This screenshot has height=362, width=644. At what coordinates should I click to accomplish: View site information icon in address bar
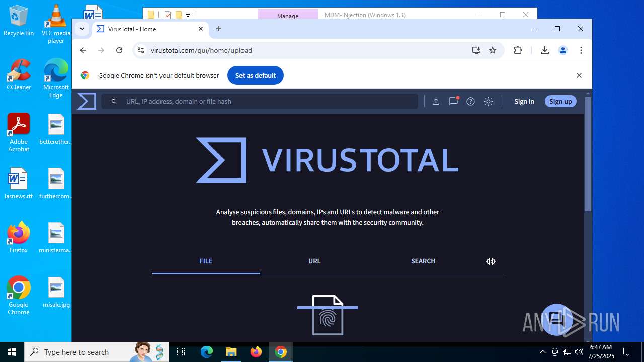pyautogui.click(x=141, y=50)
